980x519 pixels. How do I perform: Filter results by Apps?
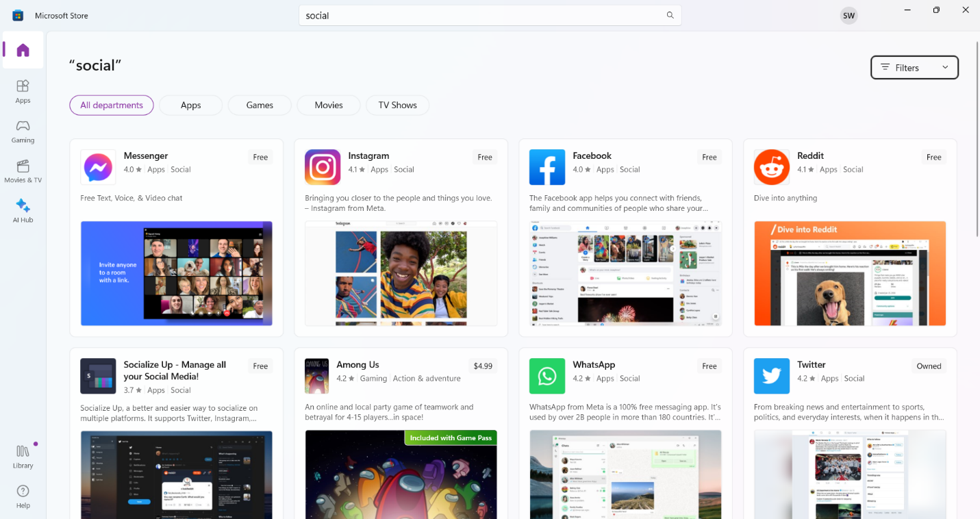190,105
